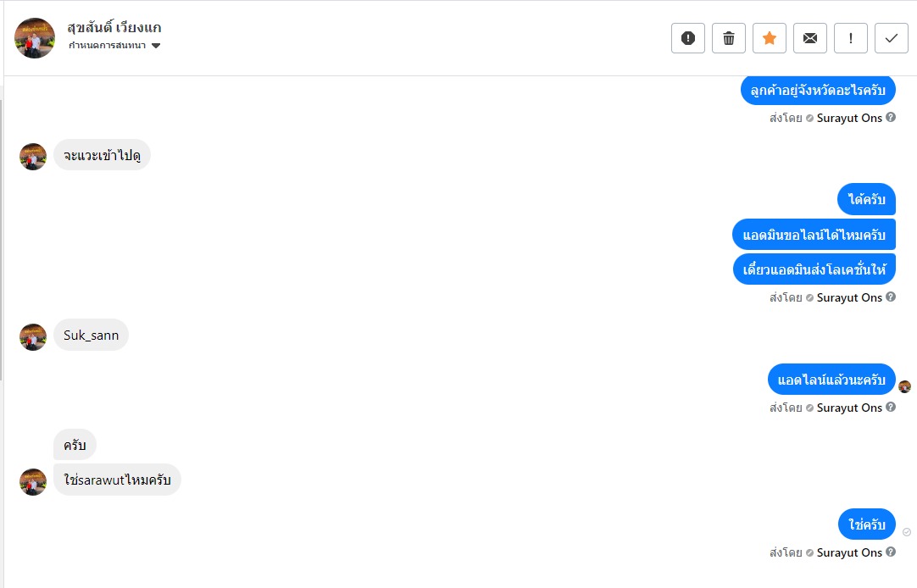Viewport: 917px width, 588px height.
Task: Click customer avatar beside 'Suk_sann' message
Action: coord(33,336)
